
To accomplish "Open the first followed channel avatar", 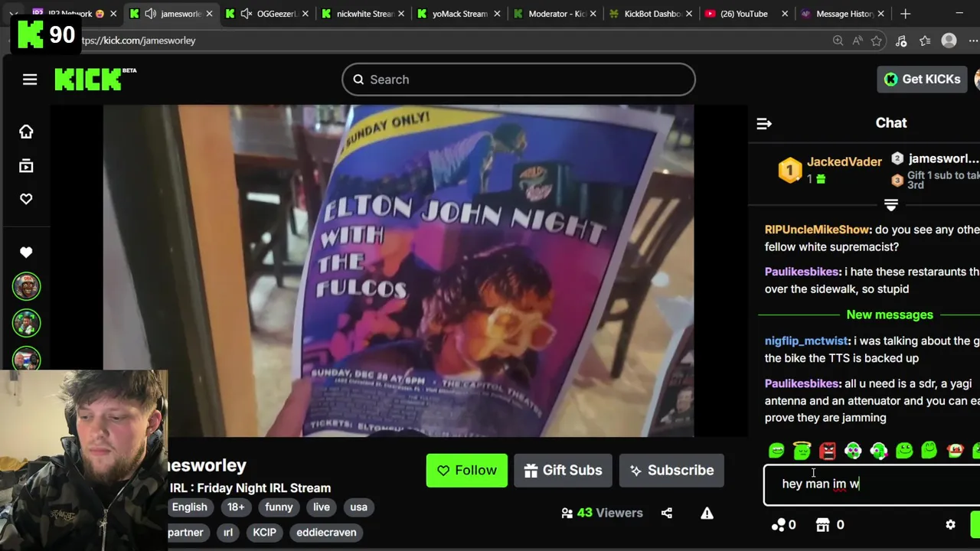I will click(x=26, y=286).
